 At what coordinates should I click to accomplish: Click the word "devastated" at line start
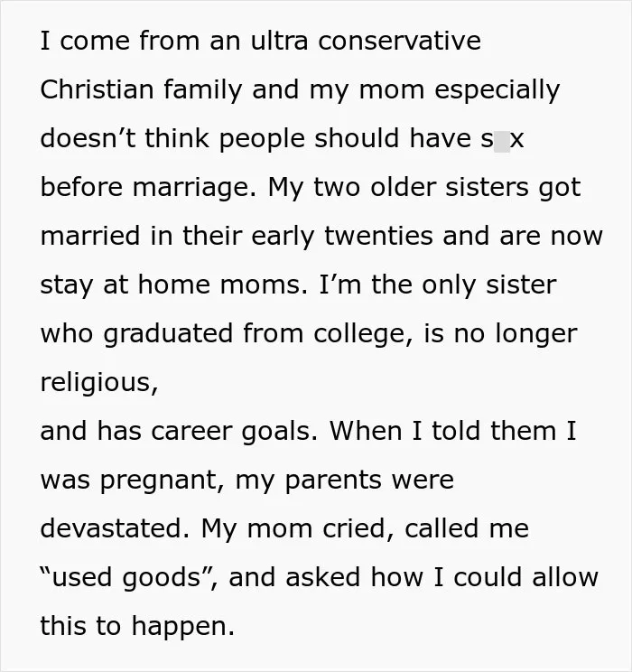click(111, 528)
